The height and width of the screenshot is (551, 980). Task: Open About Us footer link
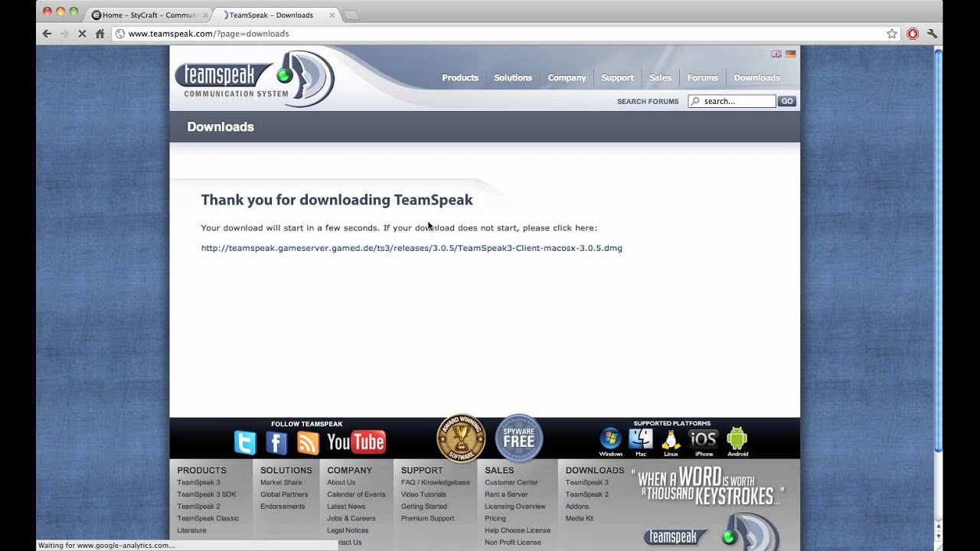341,482
